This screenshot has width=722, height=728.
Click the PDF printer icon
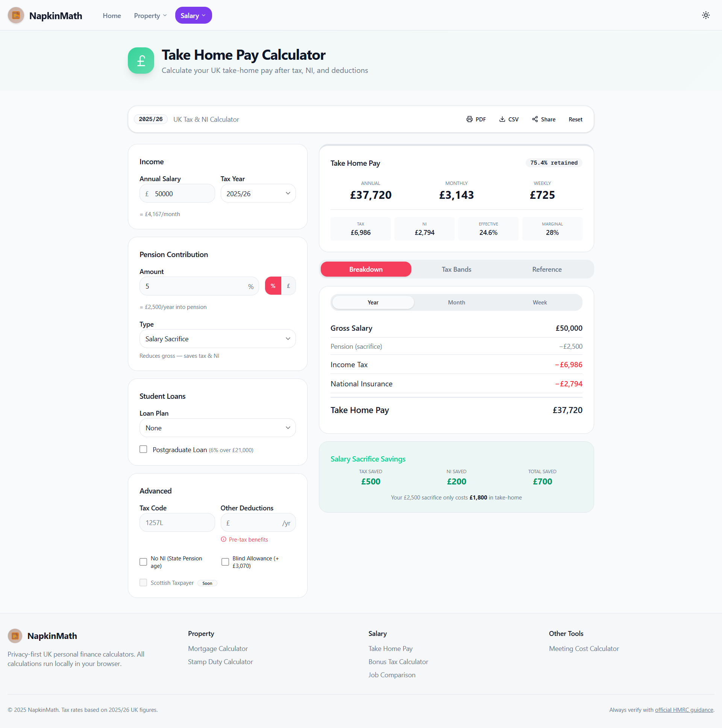click(469, 119)
